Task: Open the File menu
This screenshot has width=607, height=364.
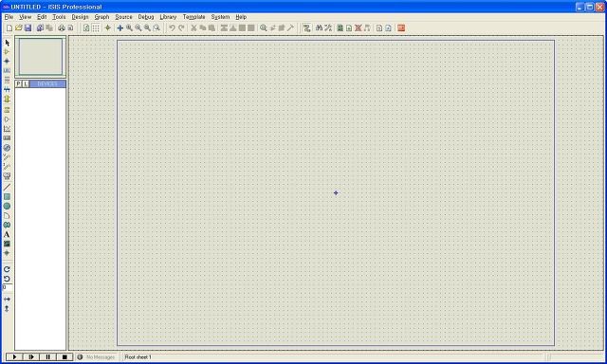Action: tap(9, 17)
